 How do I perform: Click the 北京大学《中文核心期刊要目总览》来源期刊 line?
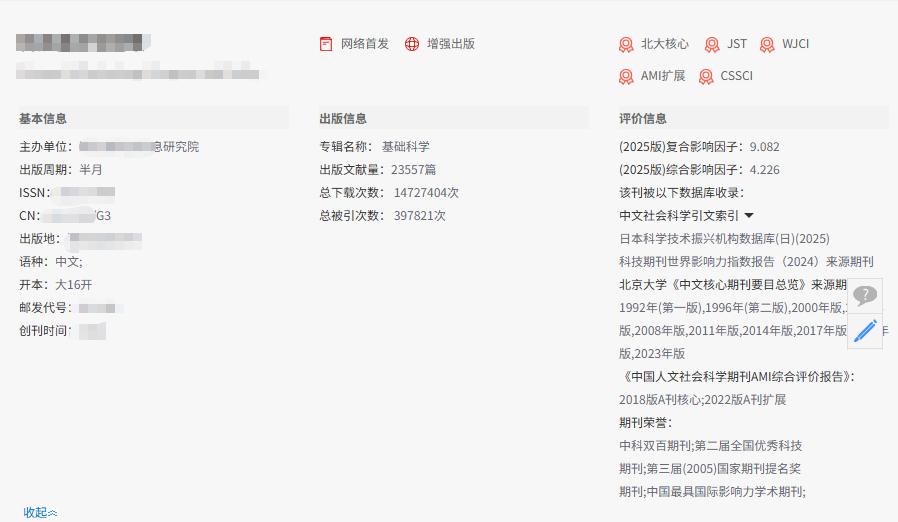733,285
